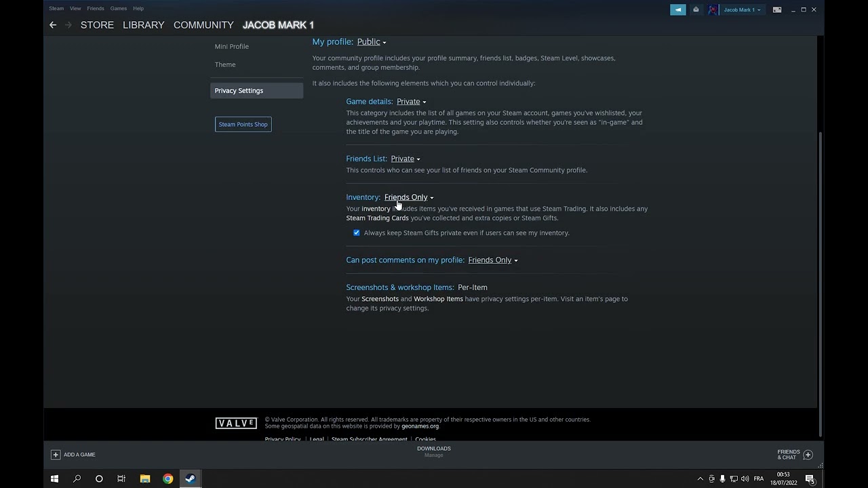The width and height of the screenshot is (868, 488).
Task: Open the Steam menu
Action: pos(56,8)
